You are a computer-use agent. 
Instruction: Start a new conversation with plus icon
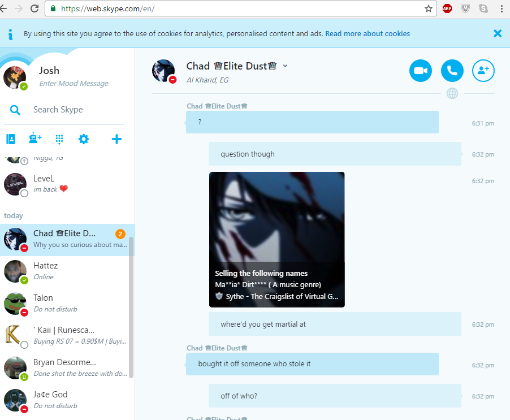click(x=116, y=139)
